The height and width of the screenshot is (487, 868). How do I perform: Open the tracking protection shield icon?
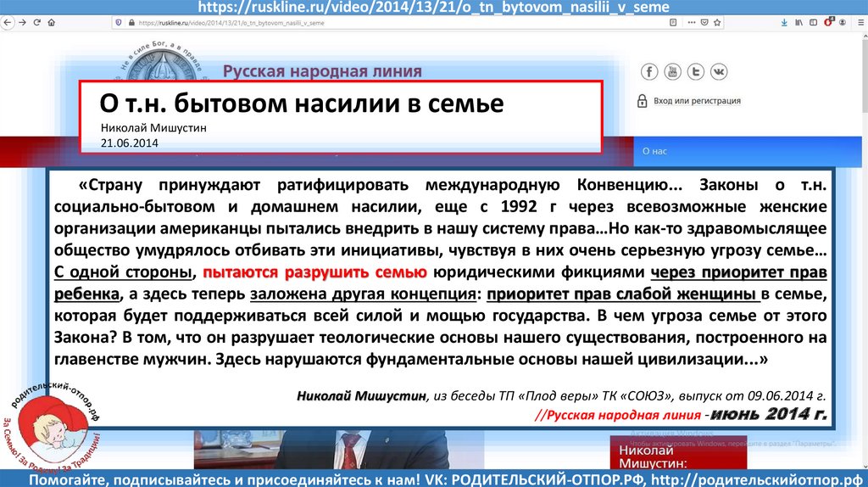[119, 23]
